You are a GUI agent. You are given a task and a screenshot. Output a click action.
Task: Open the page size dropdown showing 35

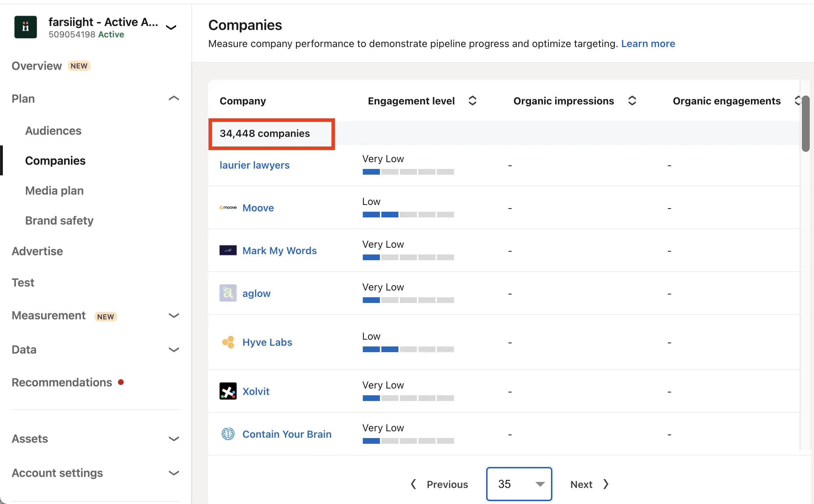point(519,484)
